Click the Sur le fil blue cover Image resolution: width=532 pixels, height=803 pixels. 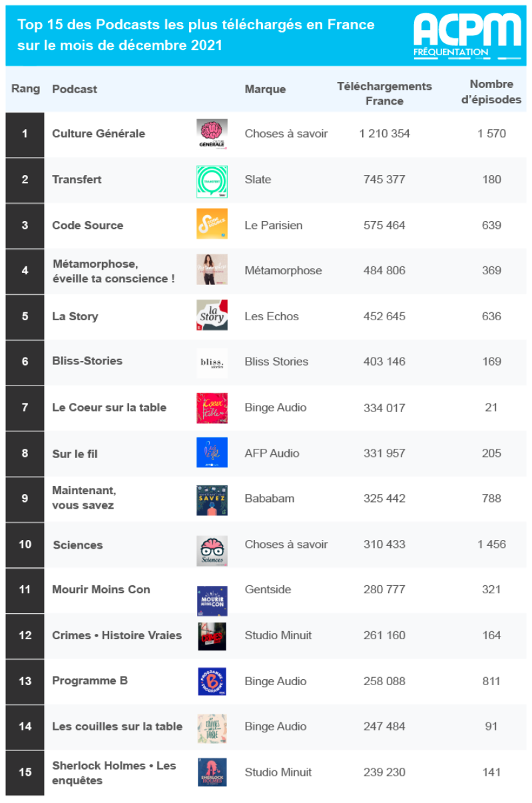coord(212,453)
